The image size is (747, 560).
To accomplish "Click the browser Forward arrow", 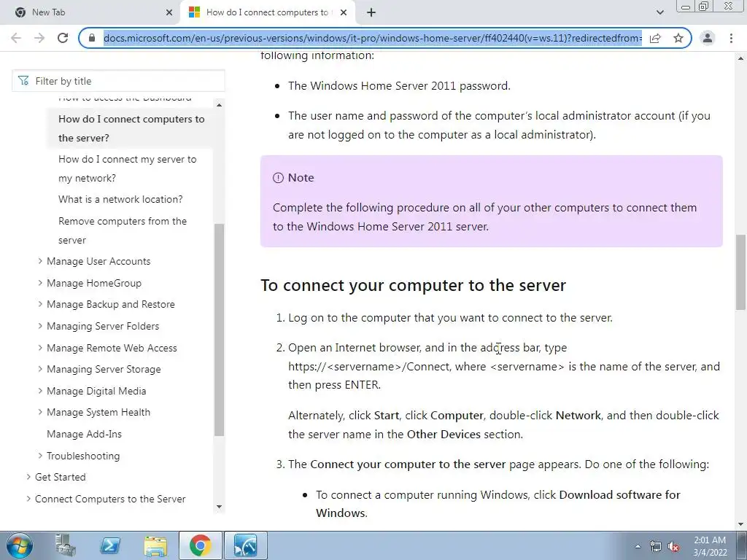I will 39,38.
